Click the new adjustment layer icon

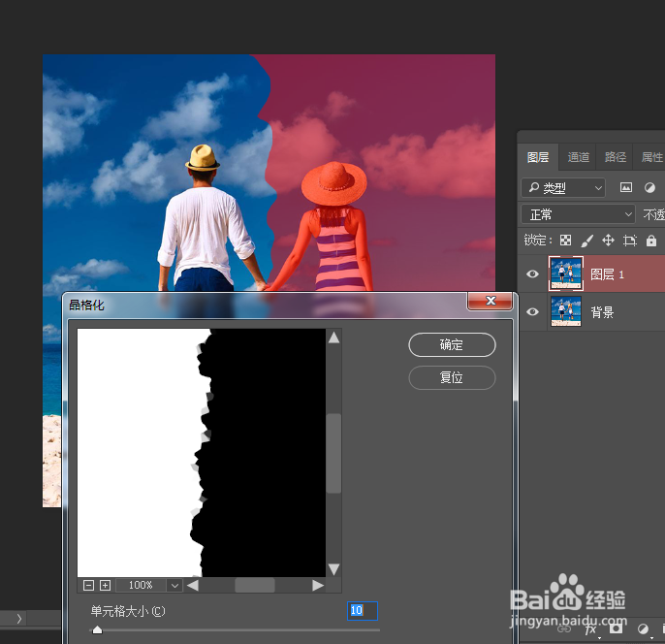click(643, 628)
